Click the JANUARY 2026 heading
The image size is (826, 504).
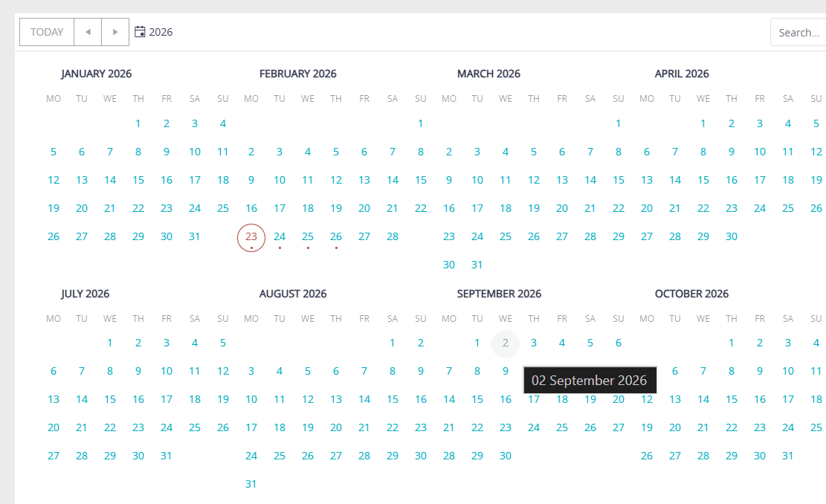point(97,74)
